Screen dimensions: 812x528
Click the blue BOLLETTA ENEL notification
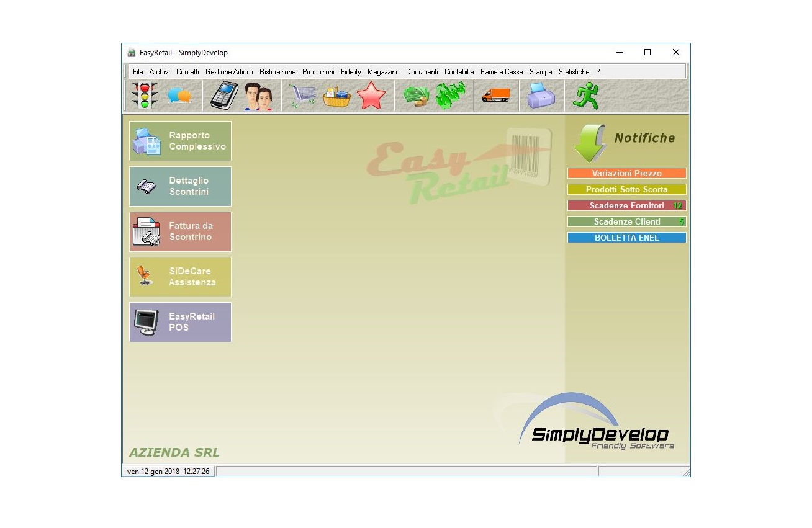point(626,238)
